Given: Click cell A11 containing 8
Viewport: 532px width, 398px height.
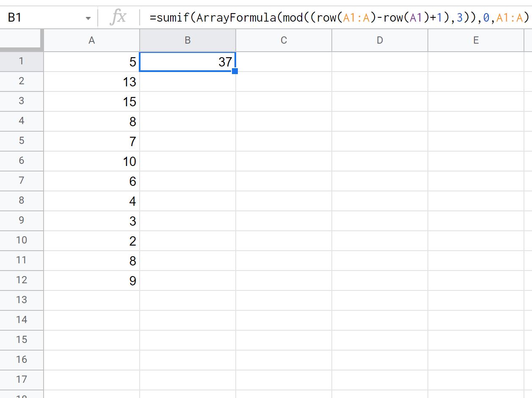Looking at the screenshot, I should coord(92,261).
